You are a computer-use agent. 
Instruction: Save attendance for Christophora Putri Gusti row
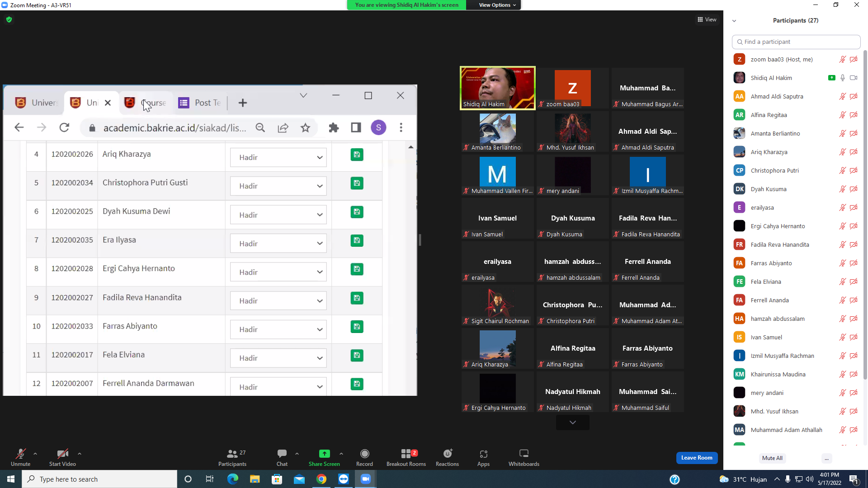click(357, 183)
